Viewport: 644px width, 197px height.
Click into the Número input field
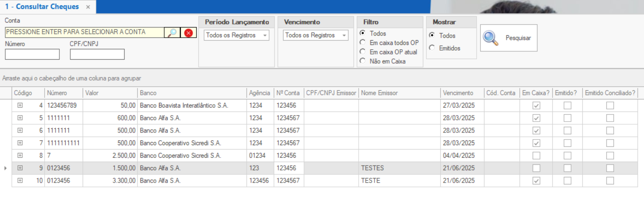pos(32,54)
